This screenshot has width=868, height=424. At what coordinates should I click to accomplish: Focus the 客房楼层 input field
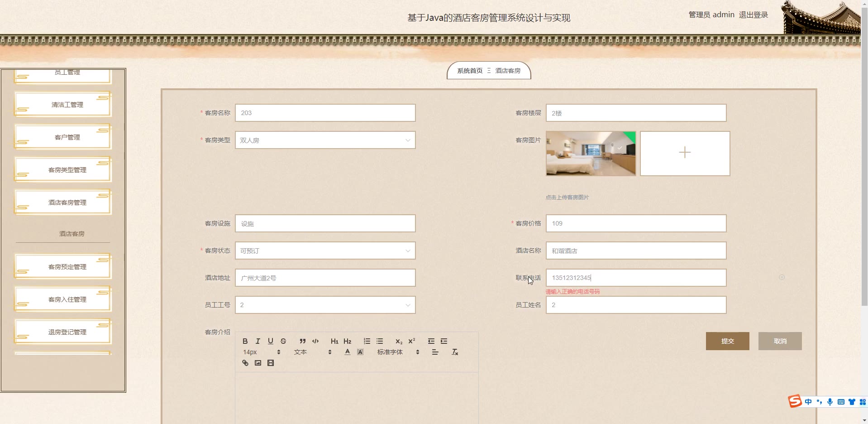636,113
